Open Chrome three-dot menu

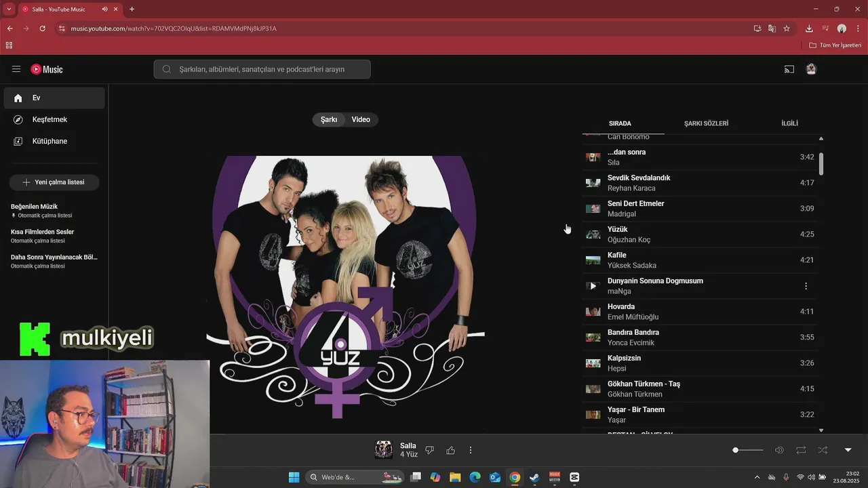click(858, 28)
